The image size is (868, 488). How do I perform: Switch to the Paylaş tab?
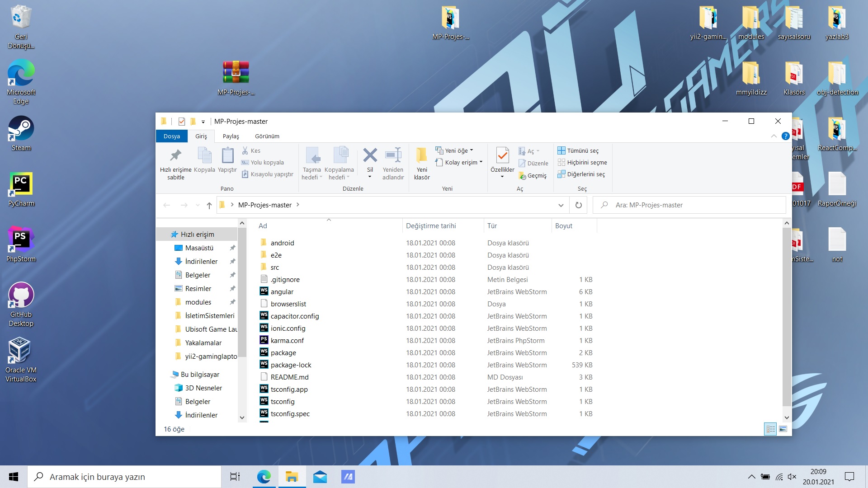[x=231, y=136]
